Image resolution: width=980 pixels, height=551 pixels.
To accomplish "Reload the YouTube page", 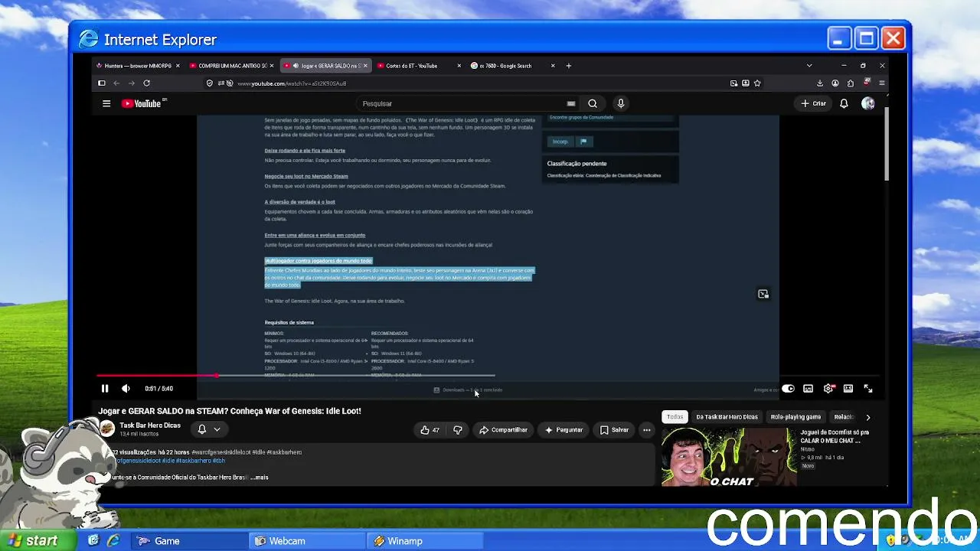I will (x=146, y=83).
